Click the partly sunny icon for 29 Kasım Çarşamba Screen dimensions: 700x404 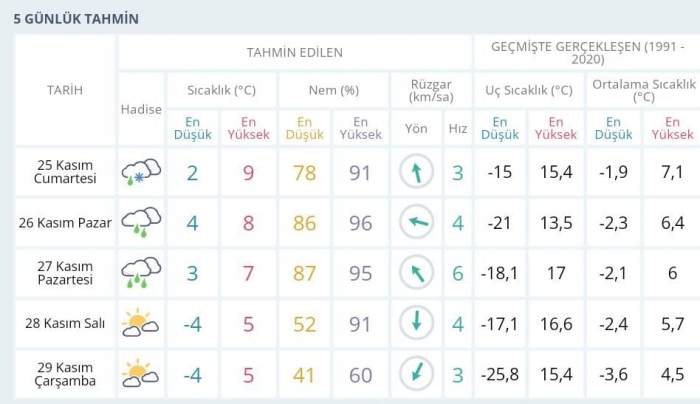point(140,374)
